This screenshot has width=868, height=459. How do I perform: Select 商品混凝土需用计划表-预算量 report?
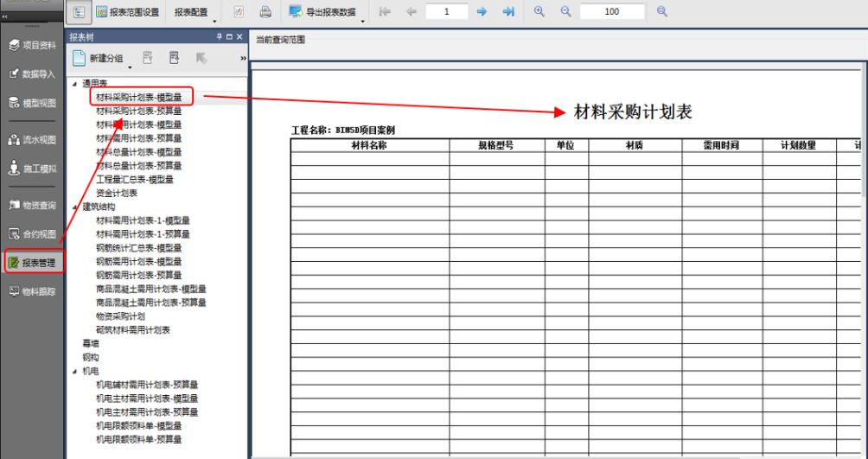coord(151,303)
